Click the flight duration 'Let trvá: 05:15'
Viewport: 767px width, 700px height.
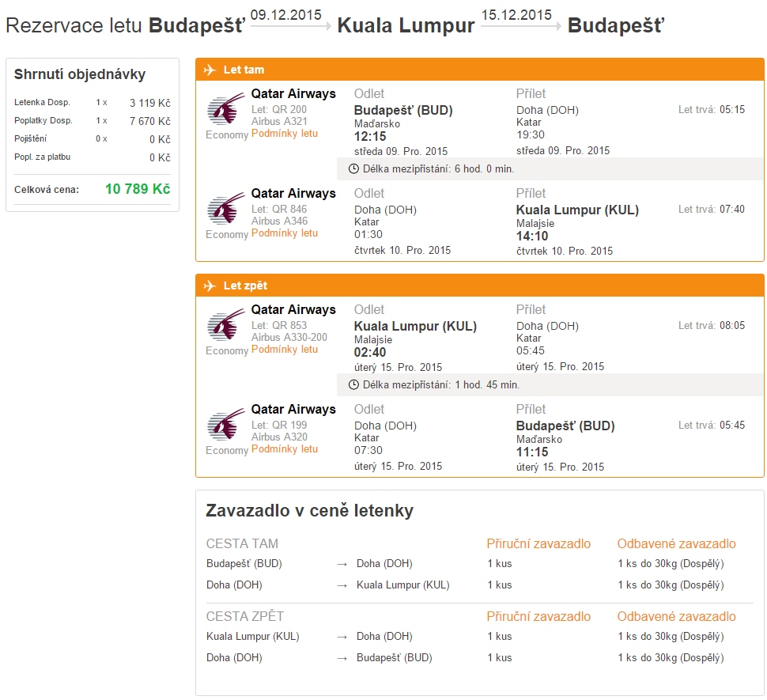(x=712, y=110)
